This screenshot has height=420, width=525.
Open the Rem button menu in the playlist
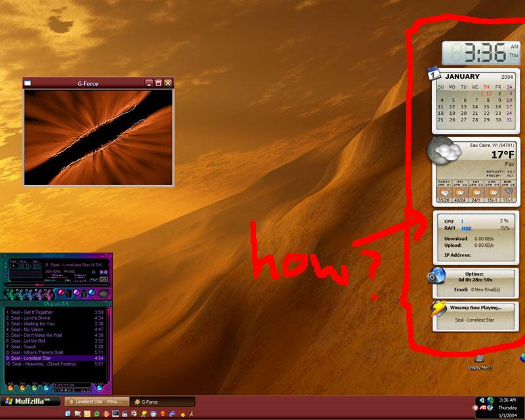click(22, 386)
